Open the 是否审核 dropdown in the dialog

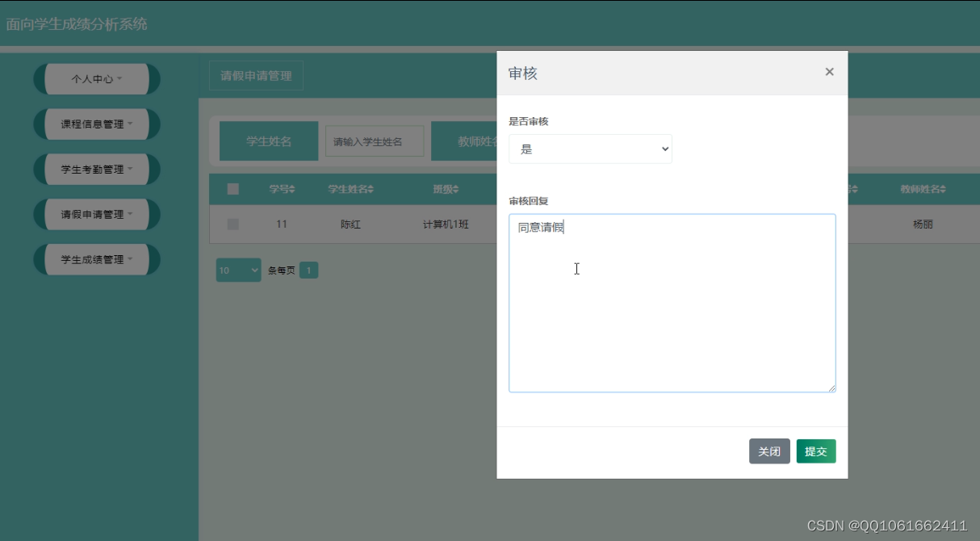(590, 149)
